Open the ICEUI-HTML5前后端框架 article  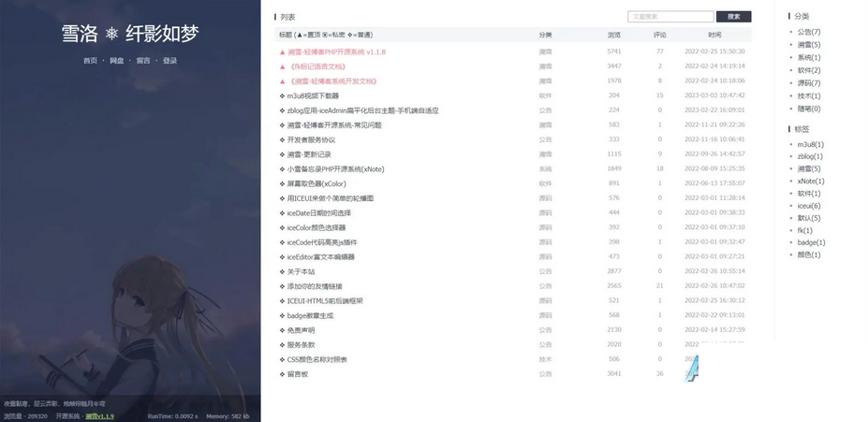(x=325, y=301)
